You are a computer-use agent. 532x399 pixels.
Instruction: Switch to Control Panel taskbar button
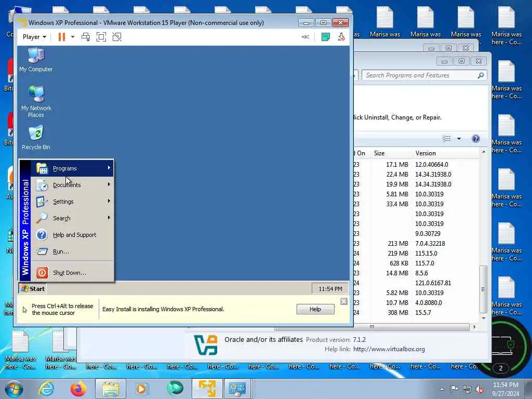tap(237, 389)
